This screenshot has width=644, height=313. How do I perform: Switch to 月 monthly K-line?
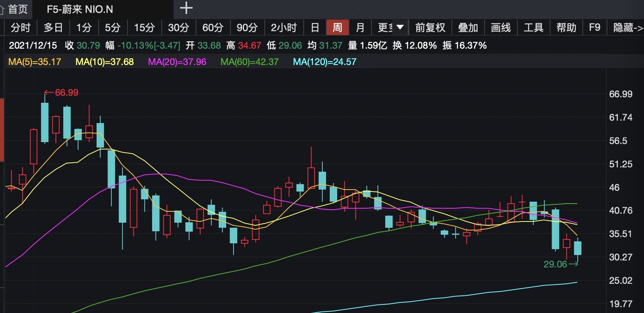click(360, 28)
